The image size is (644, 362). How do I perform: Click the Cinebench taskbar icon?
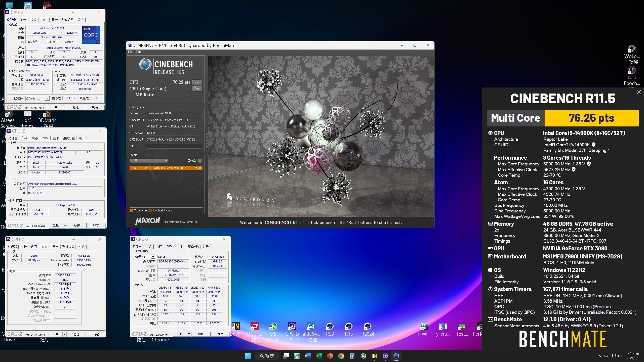click(396, 356)
